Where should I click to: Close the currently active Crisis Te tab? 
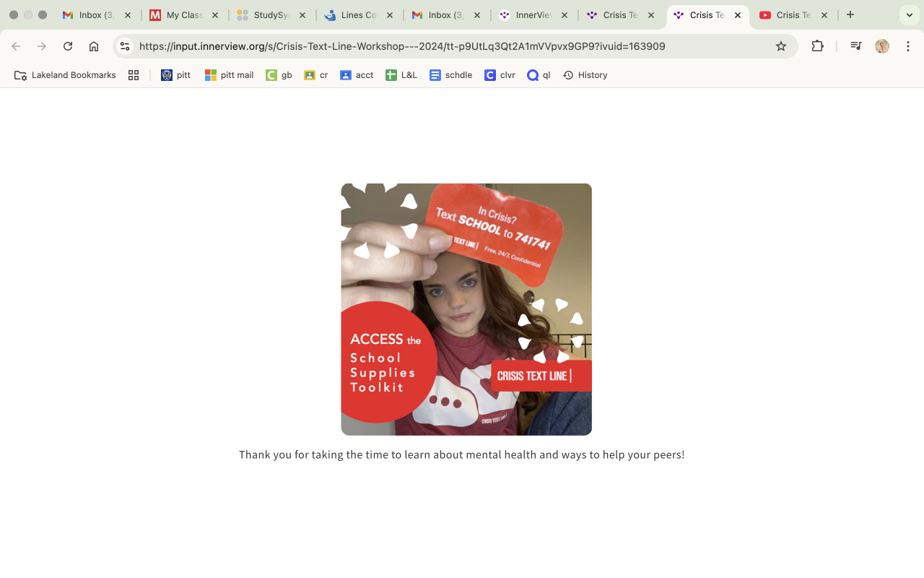coord(738,15)
